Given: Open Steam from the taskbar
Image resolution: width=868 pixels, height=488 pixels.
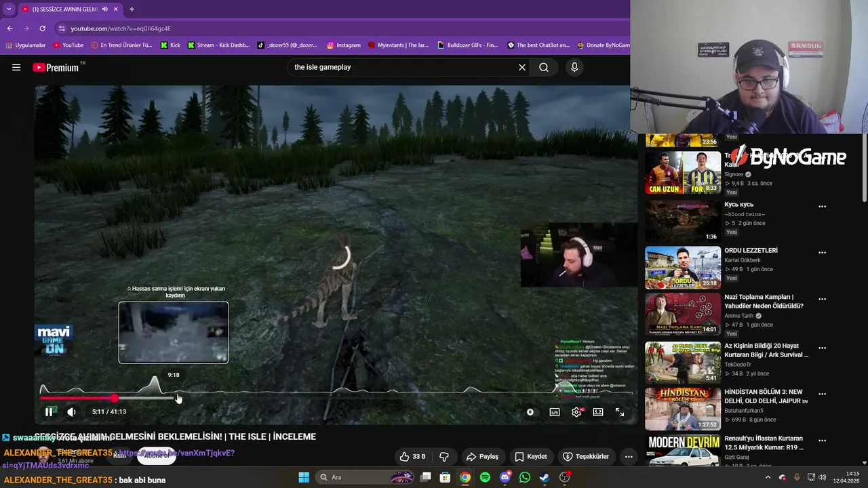Looking at the screenshot, I should click(x=544, y=477).
